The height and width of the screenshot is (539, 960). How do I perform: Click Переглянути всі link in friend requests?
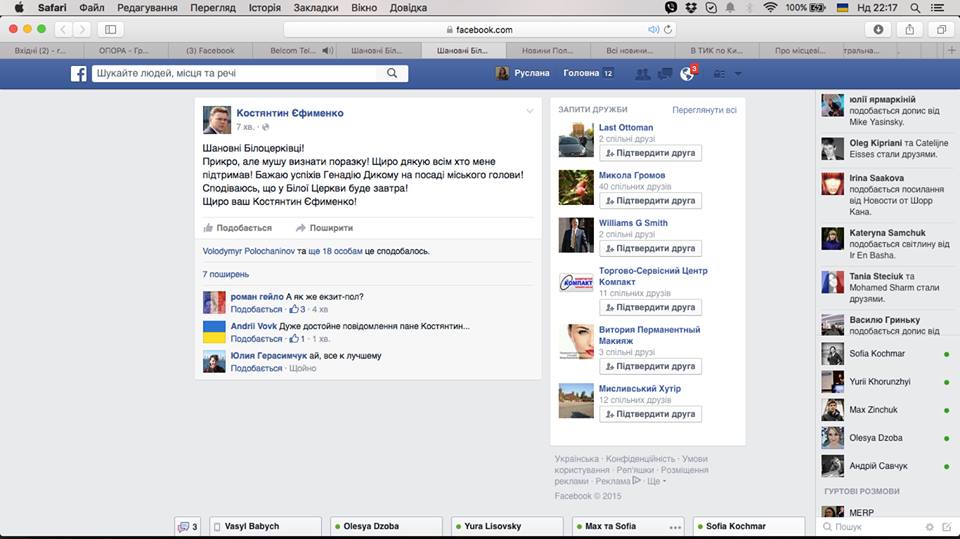tap(704, 110)
